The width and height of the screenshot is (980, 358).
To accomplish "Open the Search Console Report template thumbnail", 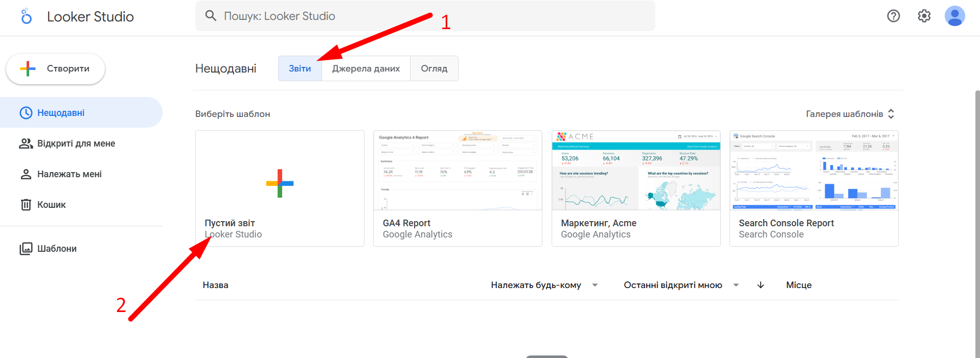I will pos(814,171).
